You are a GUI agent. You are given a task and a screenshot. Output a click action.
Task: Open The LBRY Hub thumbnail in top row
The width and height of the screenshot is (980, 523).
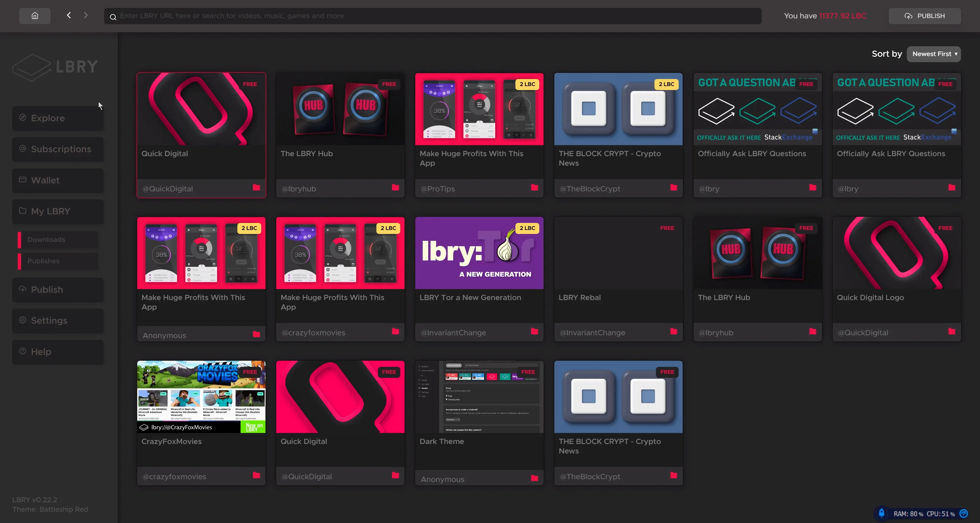pyautogui.click(x=340, y=109)
